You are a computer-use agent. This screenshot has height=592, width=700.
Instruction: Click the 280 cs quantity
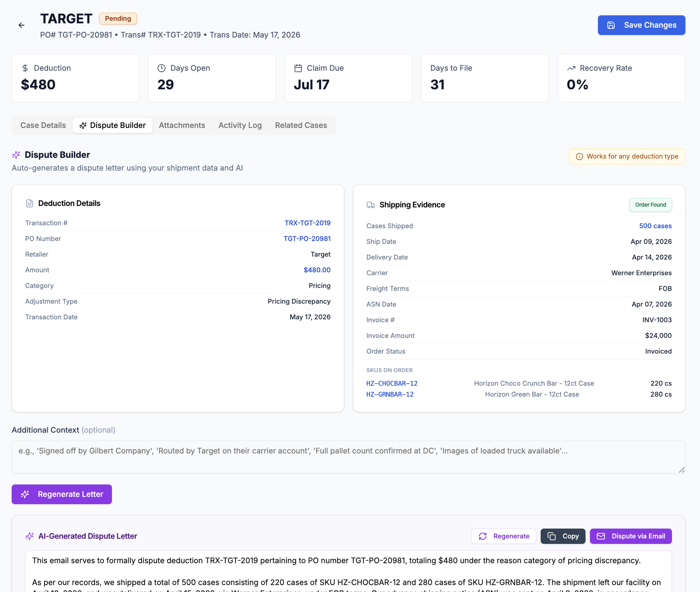pos(661,394)
